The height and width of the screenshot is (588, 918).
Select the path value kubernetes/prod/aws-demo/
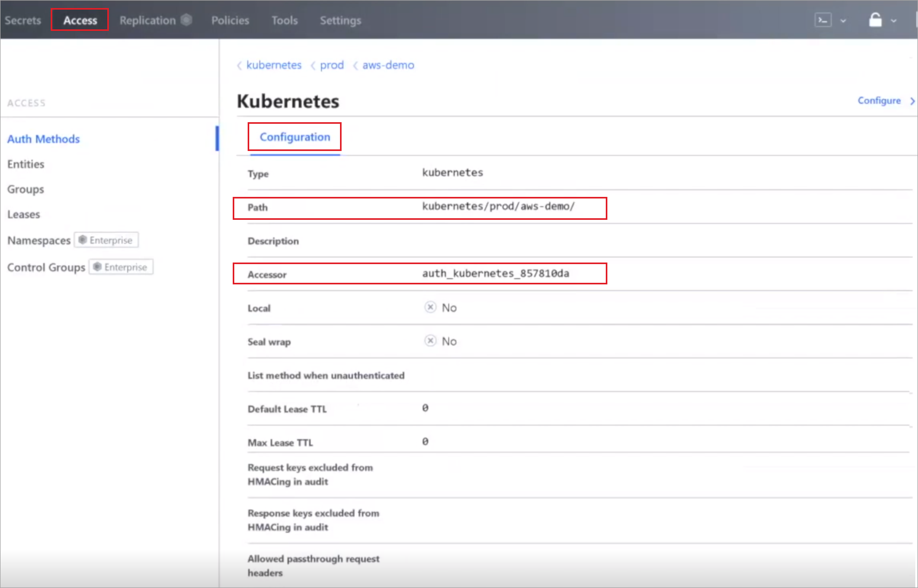(498, 206)
